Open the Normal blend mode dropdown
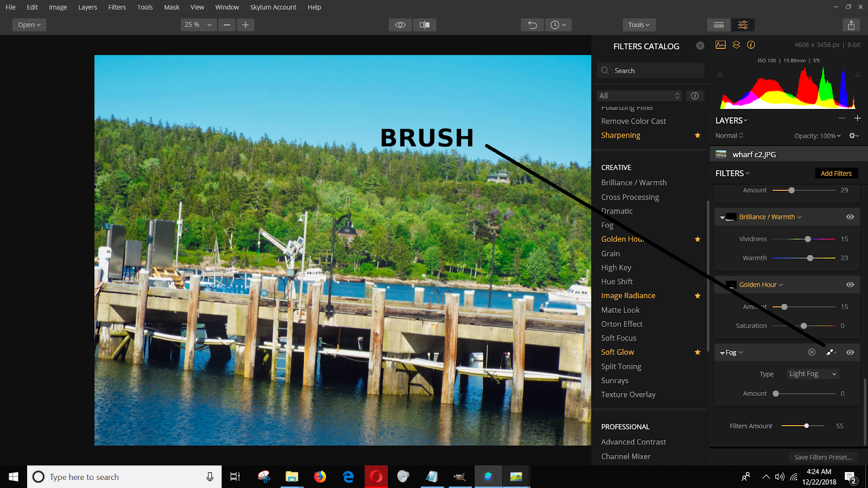868x488 pixels. tap(729, 135)
